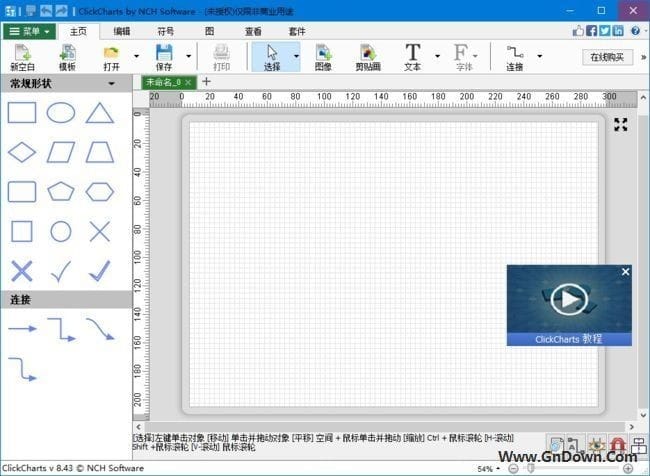650x476 pixels.
Task: Expand the 保存 dropdown arrow
Action: pos(189,56)
